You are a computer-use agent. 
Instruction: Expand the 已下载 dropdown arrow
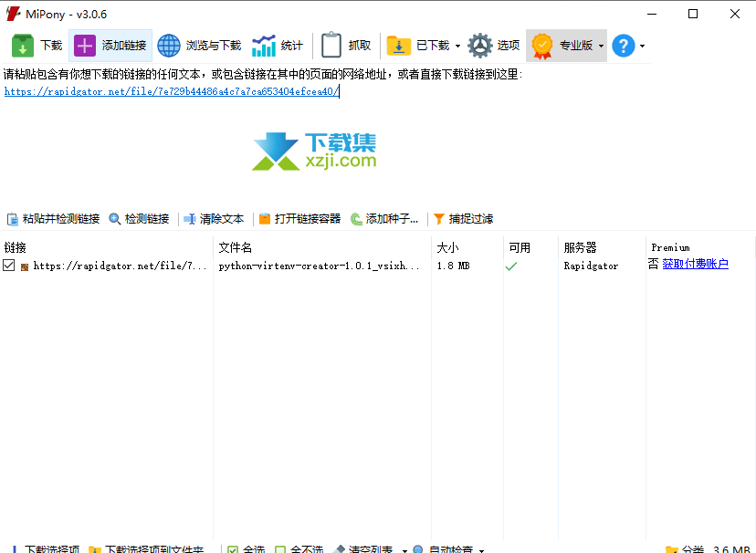tap(457, 47)
